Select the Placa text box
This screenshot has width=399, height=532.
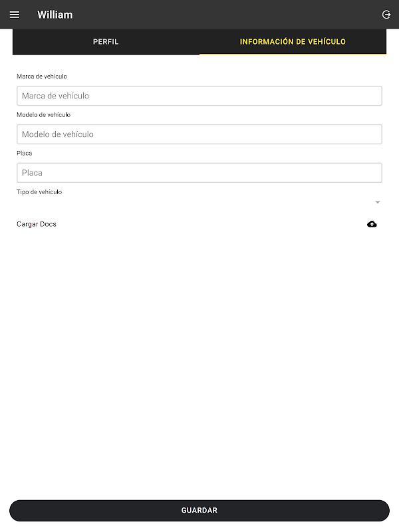click(x=199, y=173)
